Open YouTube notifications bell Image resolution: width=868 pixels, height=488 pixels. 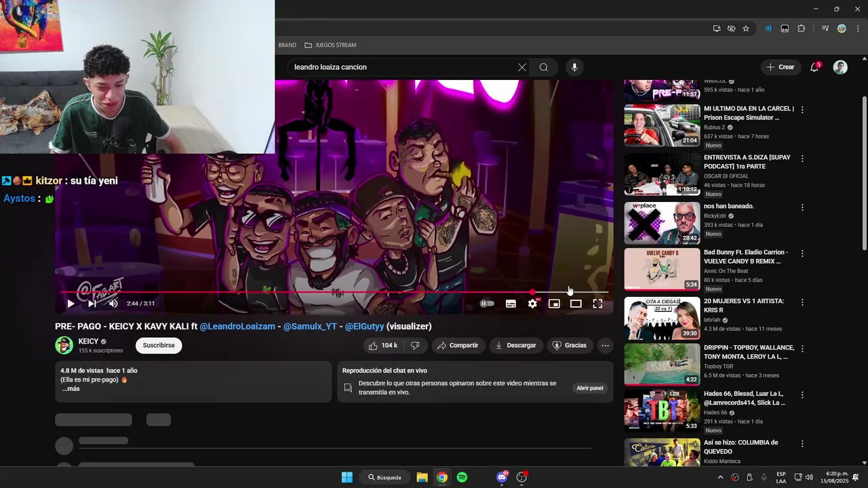[x=814, y=67]
